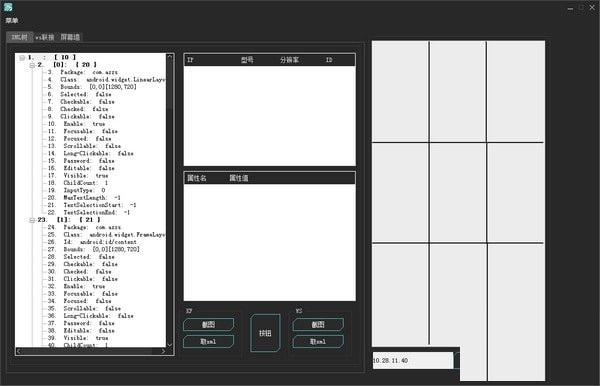Click the tall 按钮 button in the middle

click(265, 333)
